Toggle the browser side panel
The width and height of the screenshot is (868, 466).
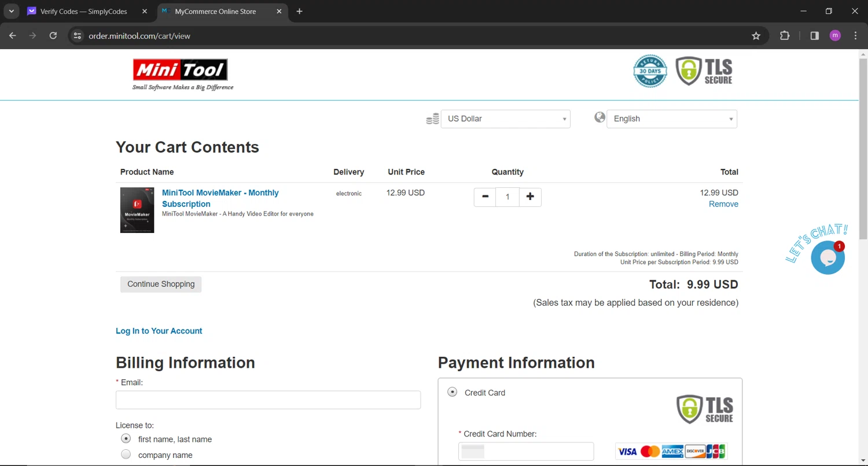pos(815,36)
